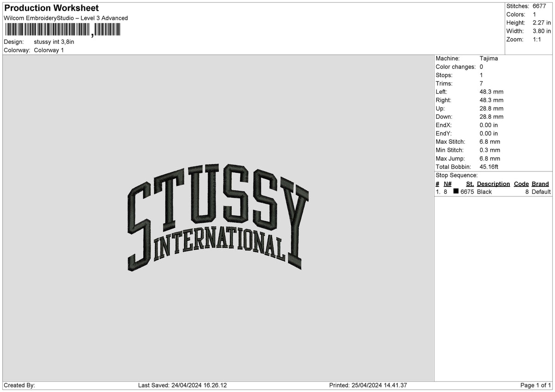Click the Left value 48.3 mm
Viewport: 555px width, 392px height.
tap(492, 92)
